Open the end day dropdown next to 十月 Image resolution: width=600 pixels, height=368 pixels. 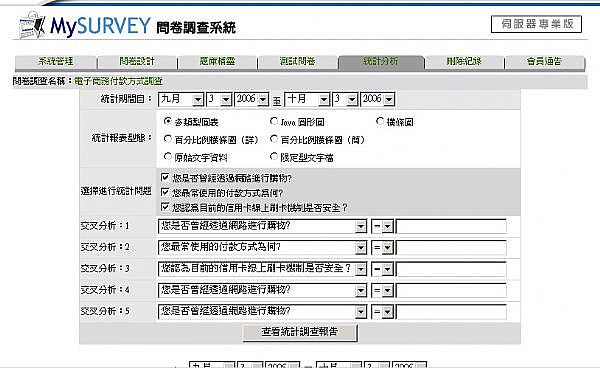[x=346, y=99]
